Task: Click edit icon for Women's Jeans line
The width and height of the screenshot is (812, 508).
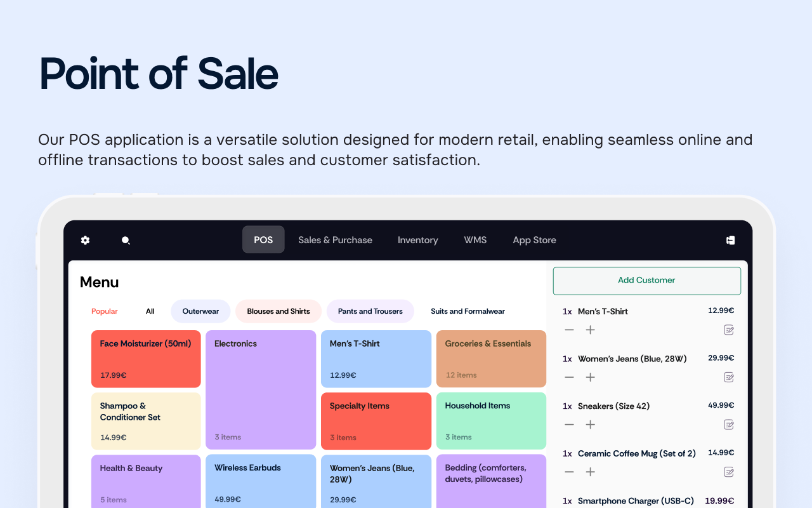Action: [x=729, y=377]
